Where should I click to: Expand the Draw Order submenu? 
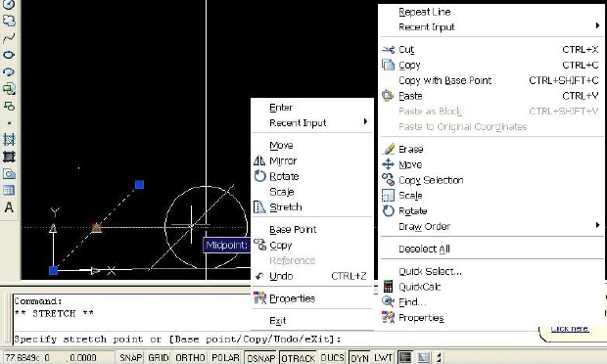(x=491, y=226)
